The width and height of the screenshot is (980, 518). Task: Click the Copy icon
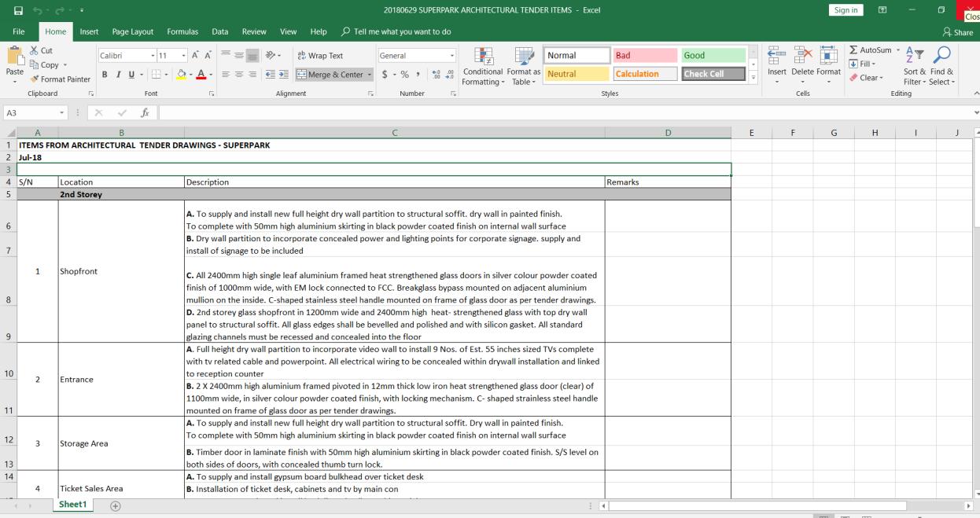(34, 64)
